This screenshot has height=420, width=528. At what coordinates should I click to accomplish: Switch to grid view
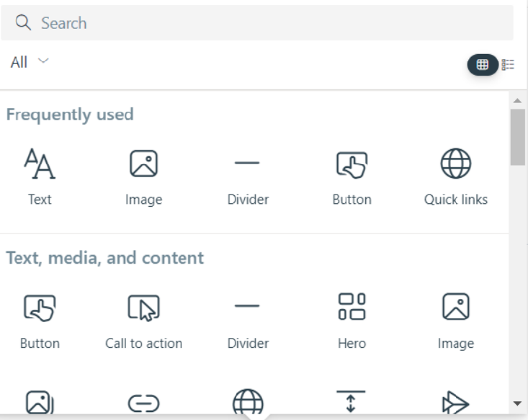482,64
